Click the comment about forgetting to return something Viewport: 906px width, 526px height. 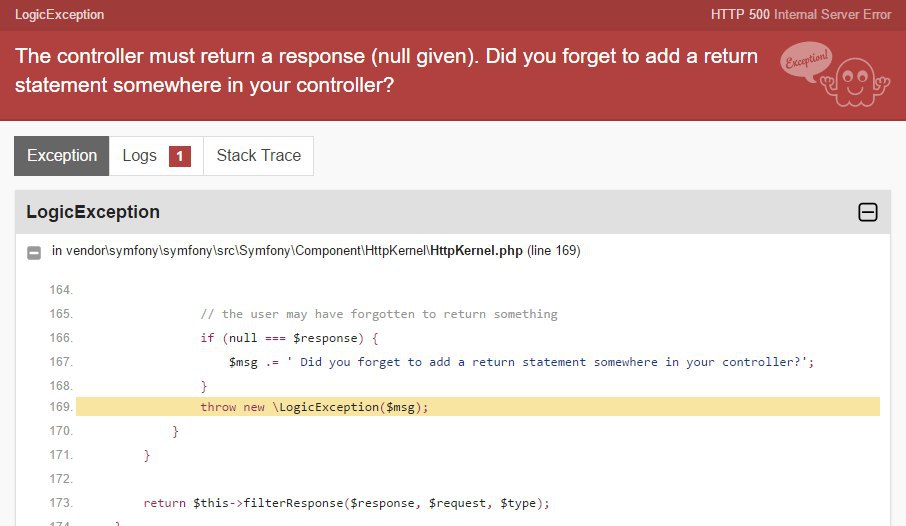(379, 314)
